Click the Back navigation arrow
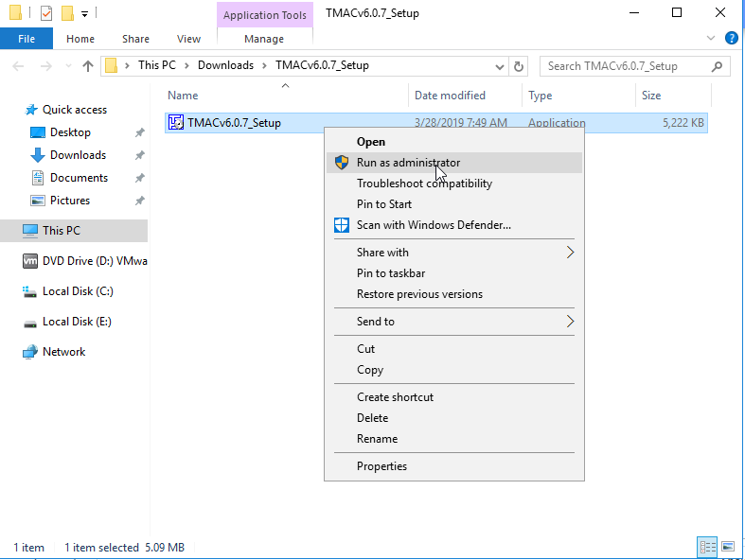The width and height of the screenshot is (745, 560). 18,66
